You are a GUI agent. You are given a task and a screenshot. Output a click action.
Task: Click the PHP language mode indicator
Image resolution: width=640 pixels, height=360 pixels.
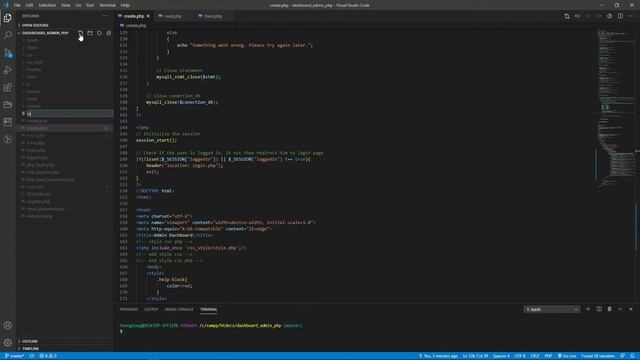coord(548,356)
